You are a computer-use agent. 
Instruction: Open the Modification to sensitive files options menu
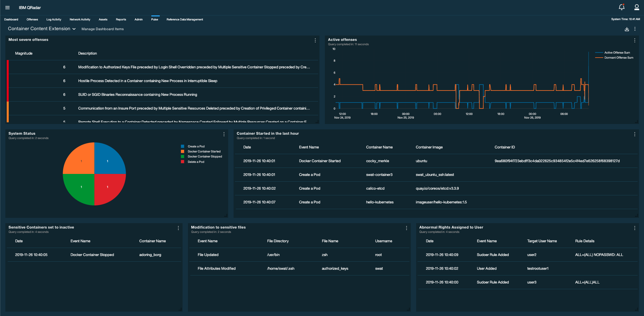[406, 228]
